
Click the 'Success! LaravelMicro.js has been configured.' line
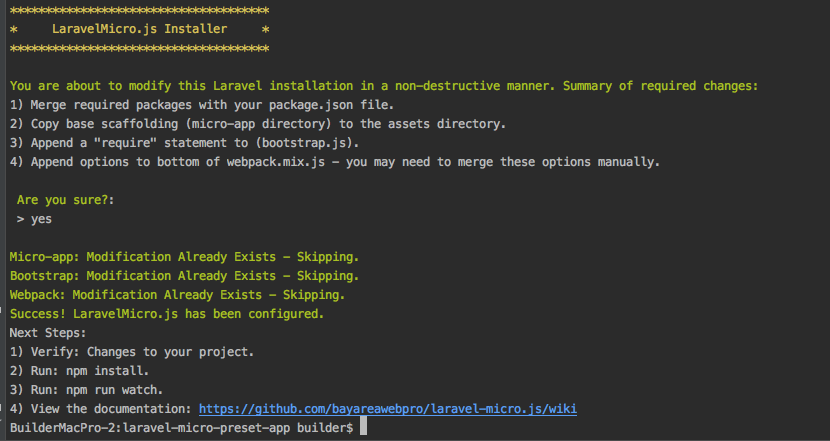[167, 314]
